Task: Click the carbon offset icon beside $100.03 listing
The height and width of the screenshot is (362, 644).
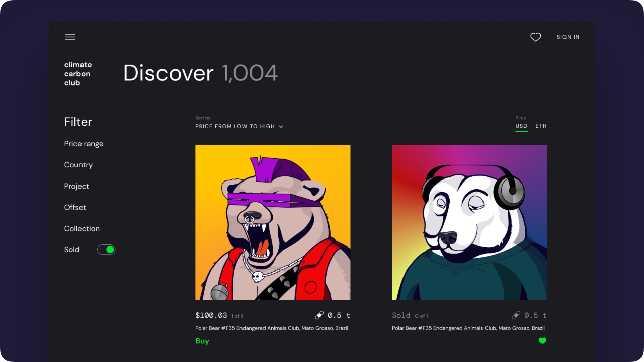Action: [319, 315]
